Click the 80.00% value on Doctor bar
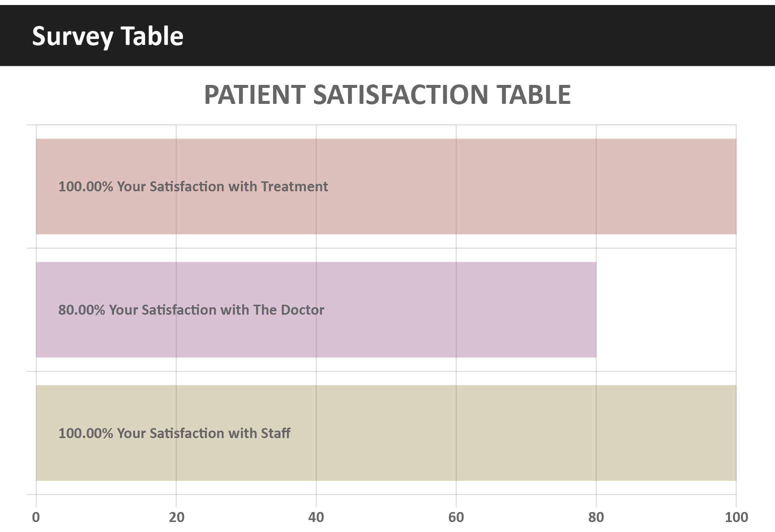The height and width of the screenshot is (532, 775). (x=81, y=310)
